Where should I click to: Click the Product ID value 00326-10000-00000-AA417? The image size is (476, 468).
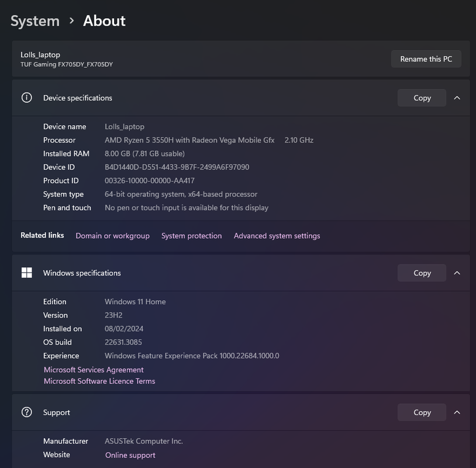click(x=150, y=180)
